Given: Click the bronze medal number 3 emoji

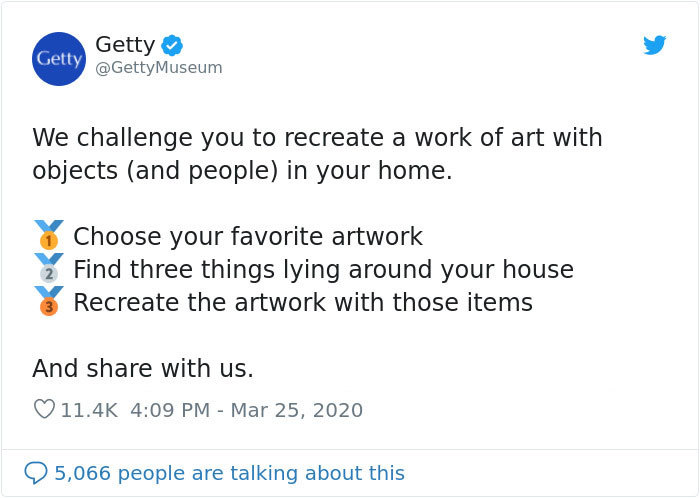Looking at the screenshot, I should coord(48,300).
